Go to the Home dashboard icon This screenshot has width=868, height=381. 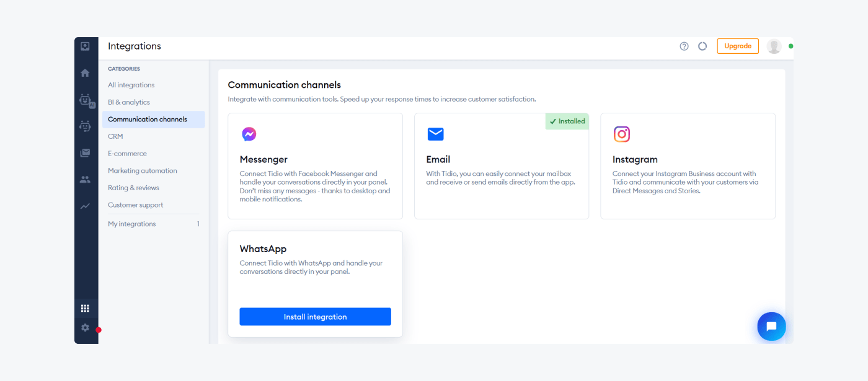(x=85, y=73)
